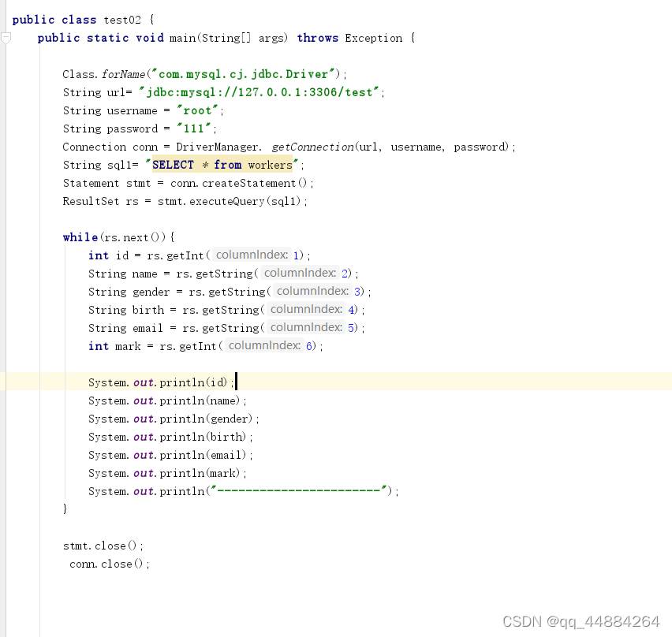Click the while keyword in the loop

(x=78, y=237)
